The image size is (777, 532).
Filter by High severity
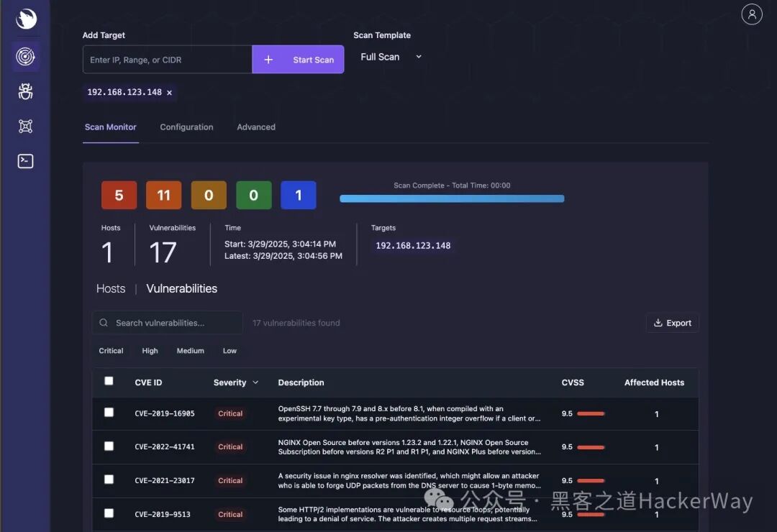150,351
